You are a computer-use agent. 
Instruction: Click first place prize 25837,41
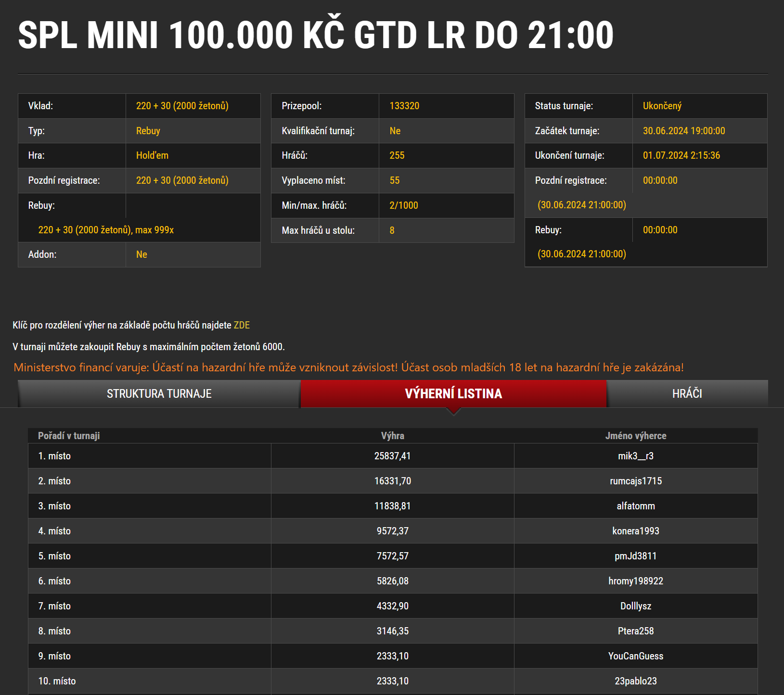(x=392, y=456)
